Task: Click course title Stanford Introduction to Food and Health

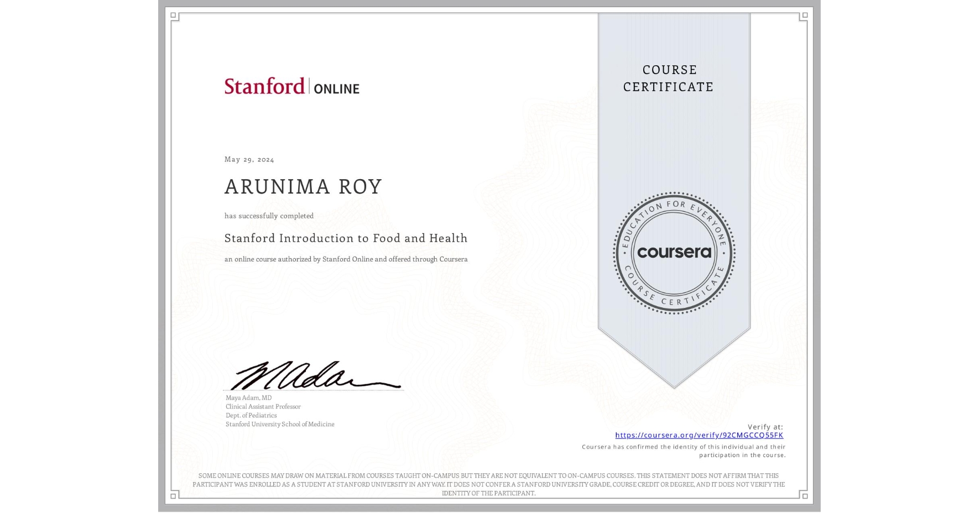Action: (346, 238)
